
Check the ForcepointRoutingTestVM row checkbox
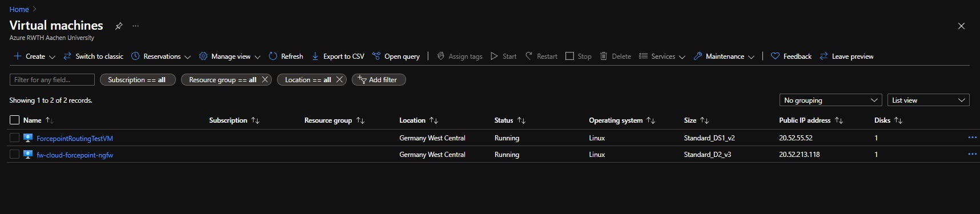coord(15,138)
